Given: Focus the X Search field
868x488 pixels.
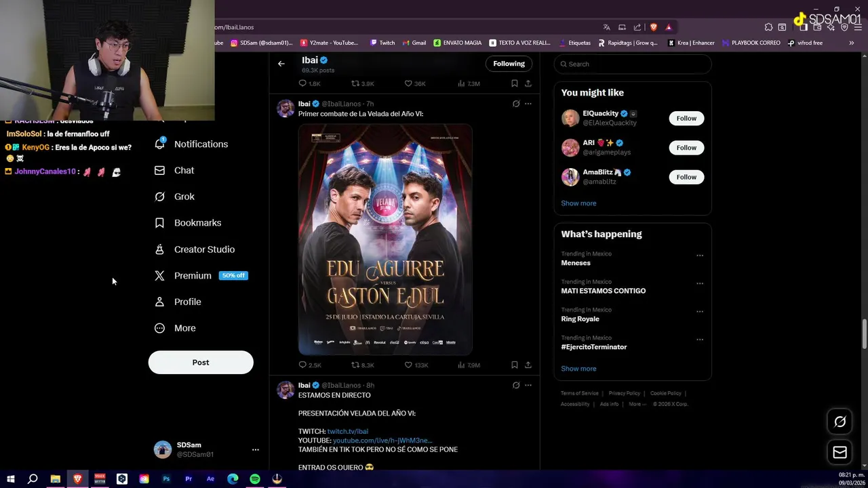Looking at the screenshot, I should pos(633,64).
